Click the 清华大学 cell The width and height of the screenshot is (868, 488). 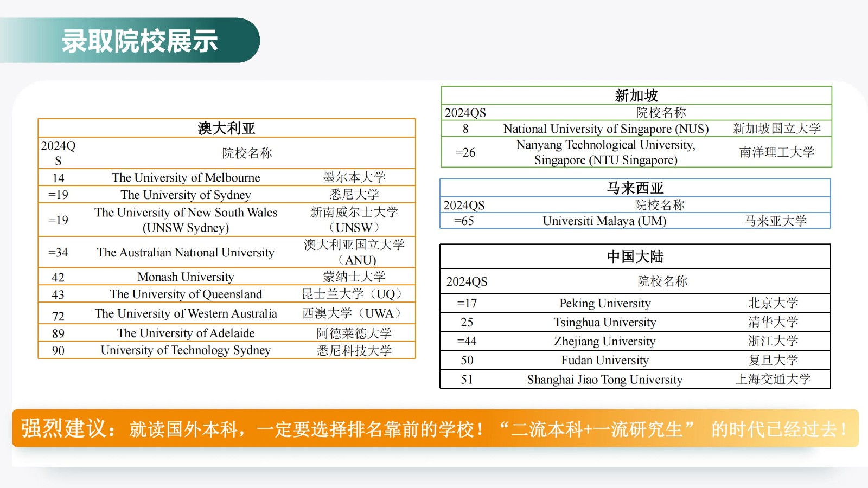pyautogui.click(x=773, y=322)
